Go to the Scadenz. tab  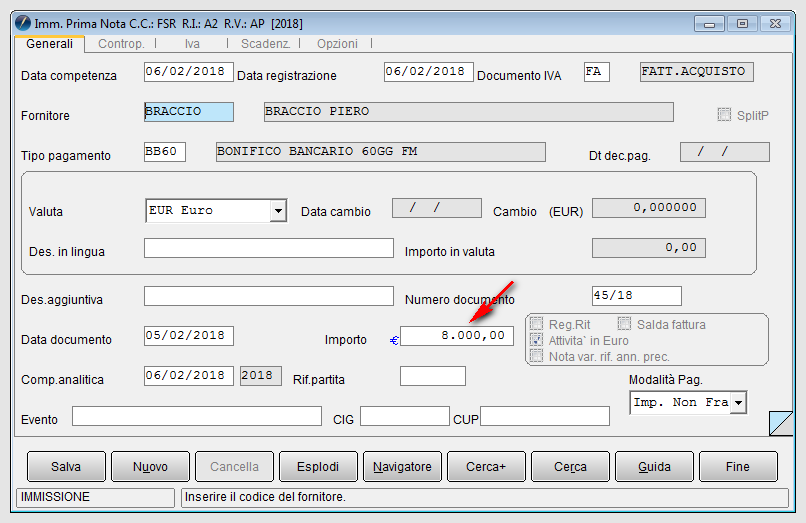click(265, 44)
